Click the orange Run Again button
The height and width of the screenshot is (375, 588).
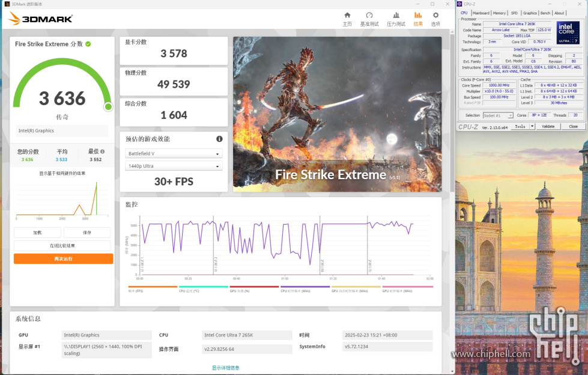point(64,258)
